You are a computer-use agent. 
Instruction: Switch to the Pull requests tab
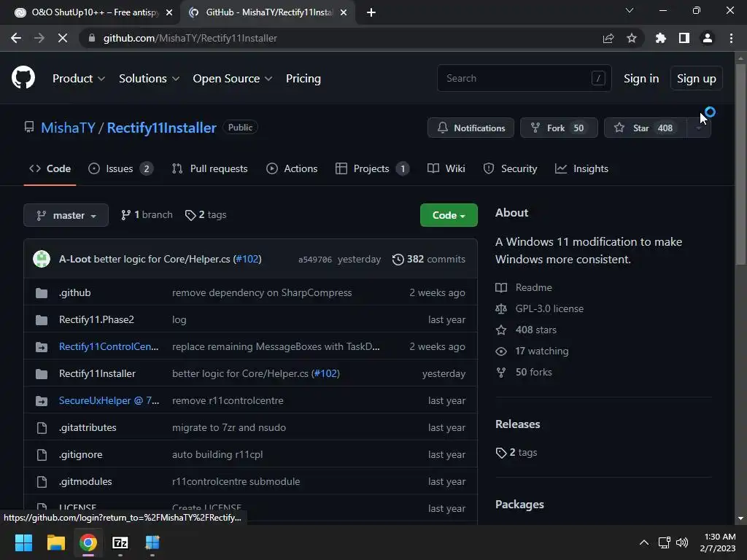209,168
